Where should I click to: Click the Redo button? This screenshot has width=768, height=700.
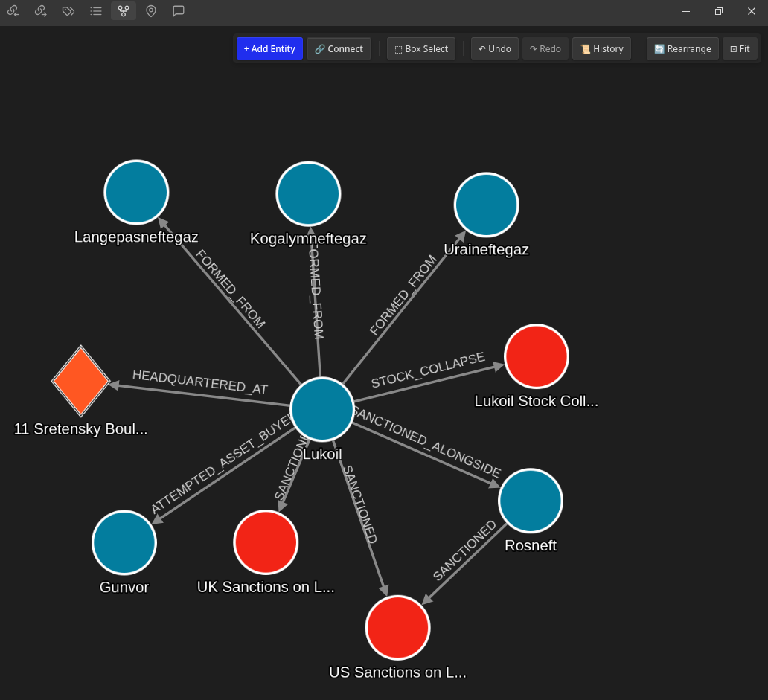[545, 48]
